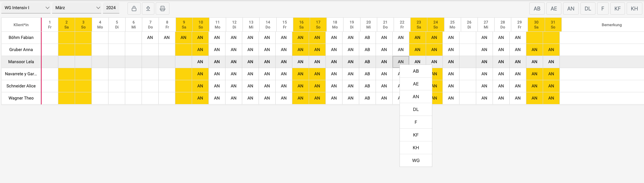Click the 2024 year input field

pyautogui.click(x=111, y=8)
